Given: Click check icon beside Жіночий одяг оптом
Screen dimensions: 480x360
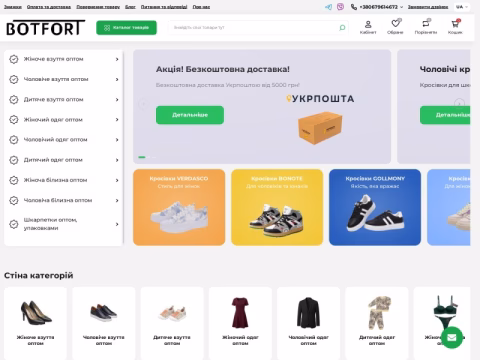Looking at the screenshot, I should [x=14, y=120].
